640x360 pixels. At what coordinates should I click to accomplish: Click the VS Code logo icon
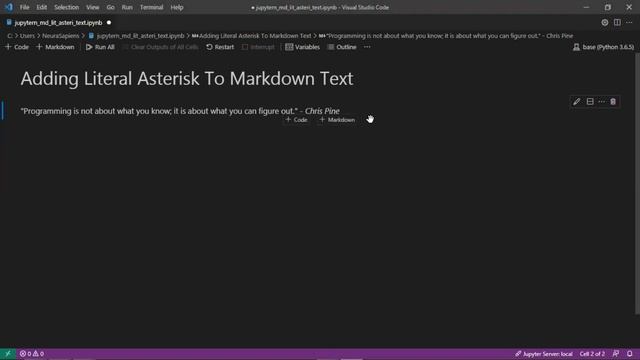[9, 7]
